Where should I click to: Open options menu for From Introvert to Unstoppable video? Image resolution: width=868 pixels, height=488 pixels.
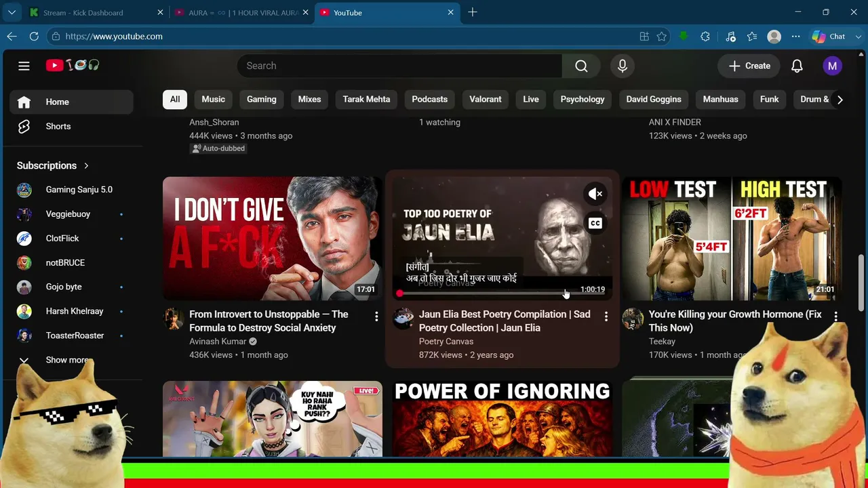376,317
